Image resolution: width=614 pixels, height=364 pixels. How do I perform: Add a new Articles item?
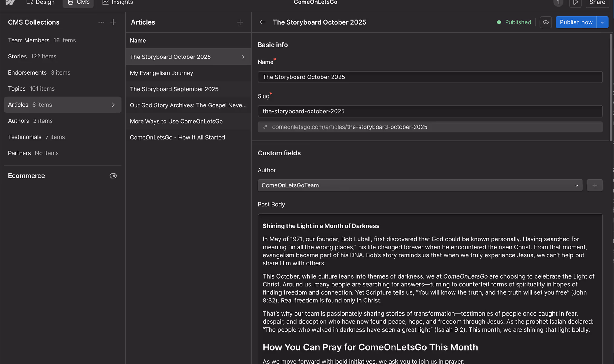240,22
